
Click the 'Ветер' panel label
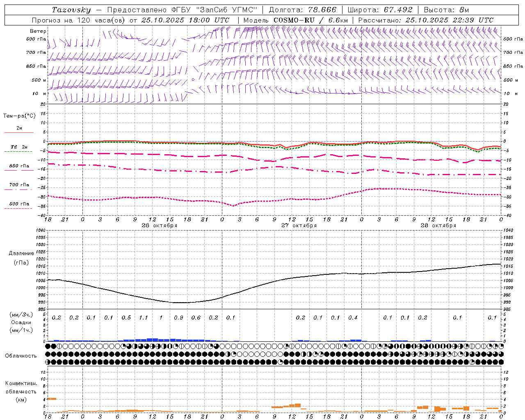(38, 31)
